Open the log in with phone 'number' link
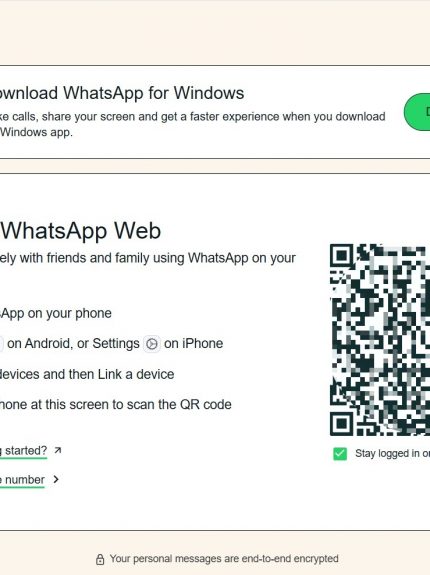 pyautogui.click(x=22, y=480)
